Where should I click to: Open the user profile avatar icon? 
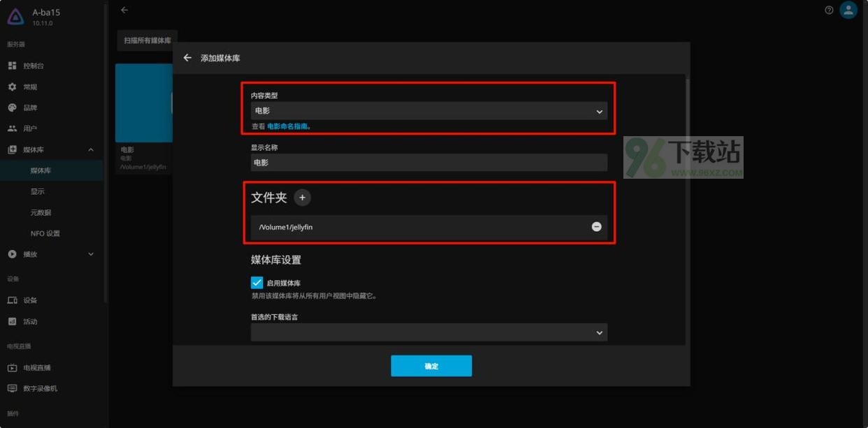848,10
